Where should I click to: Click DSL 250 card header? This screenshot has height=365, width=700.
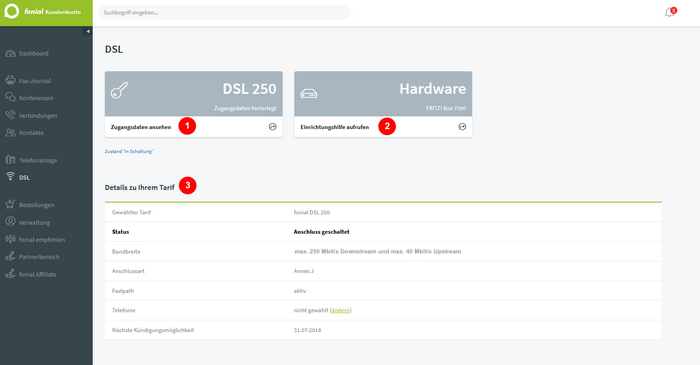(194, 94)
